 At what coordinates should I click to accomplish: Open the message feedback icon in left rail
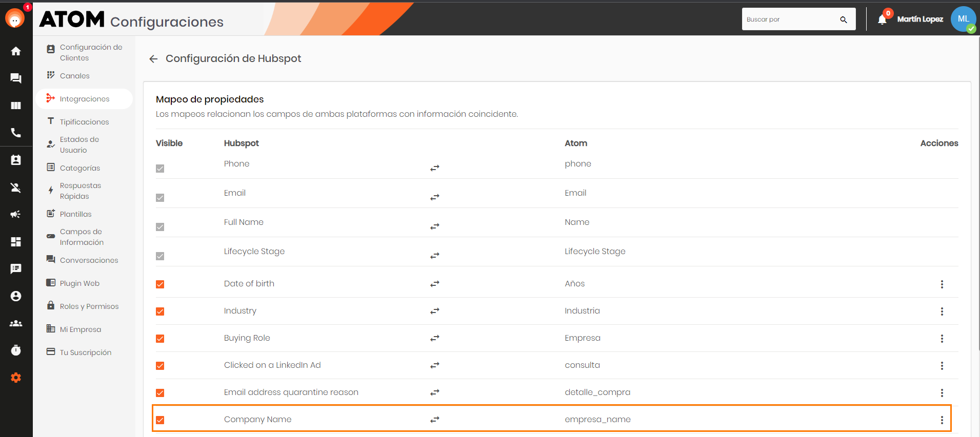(x=16, y=269)
